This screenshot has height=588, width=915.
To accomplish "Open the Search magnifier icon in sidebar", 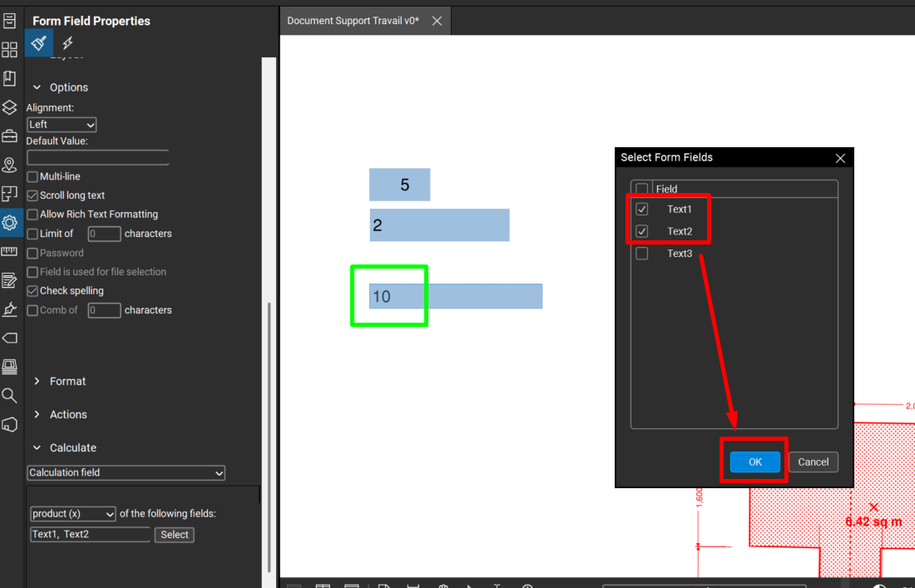I will [x=9, y=395].
